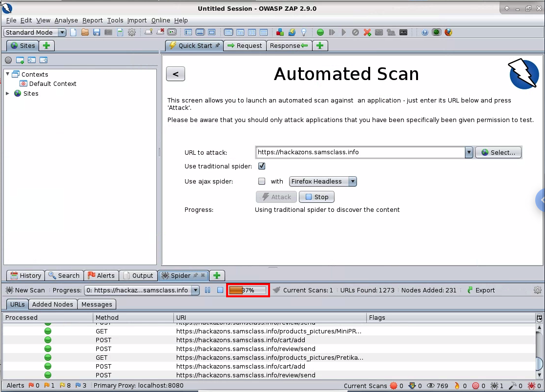The height and width of the screenshot is (392, 545).
Task: Open spider options gear in Spider panel
Action: point(538,290)
